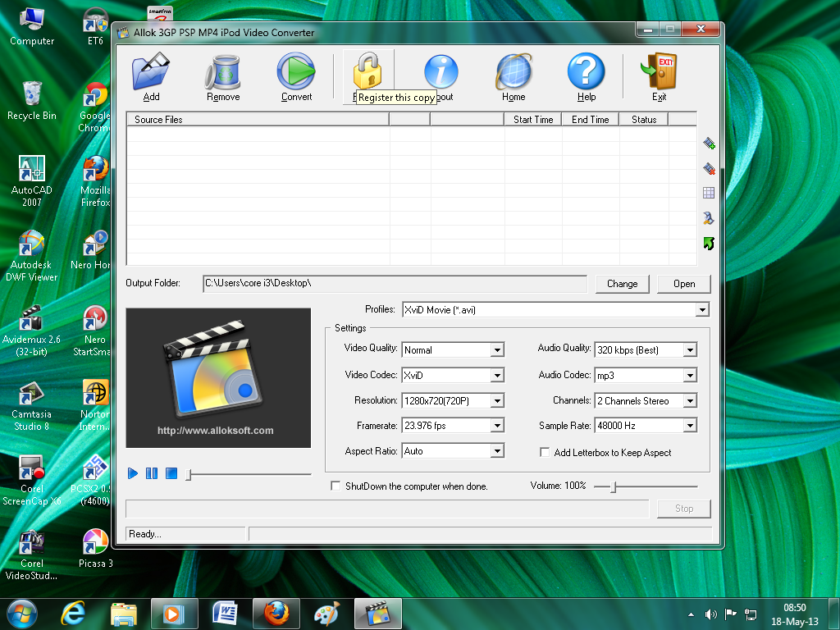Pause the preview video
This screenshot has height=630, width=840.
tap(152, 473)
